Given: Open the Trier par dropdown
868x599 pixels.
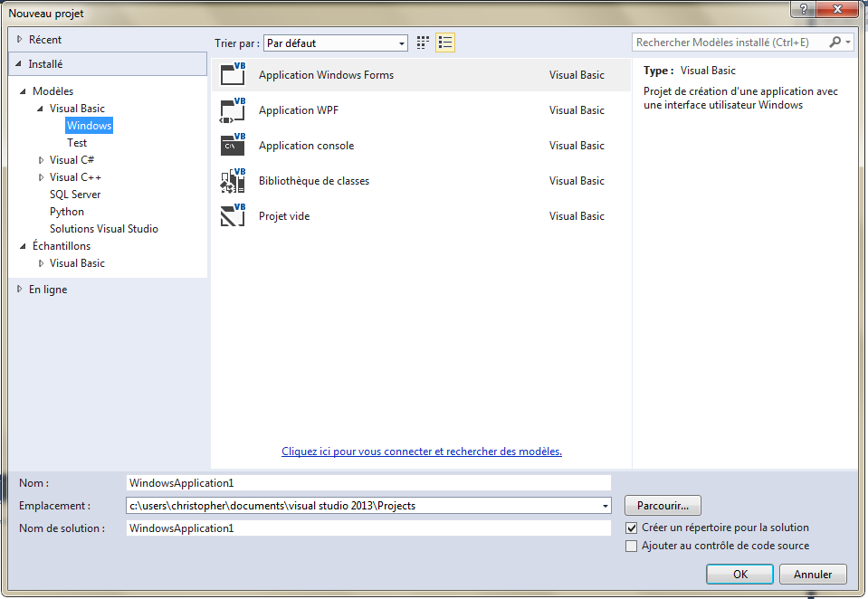Looking at the screenshot, I should click(336, 43).
